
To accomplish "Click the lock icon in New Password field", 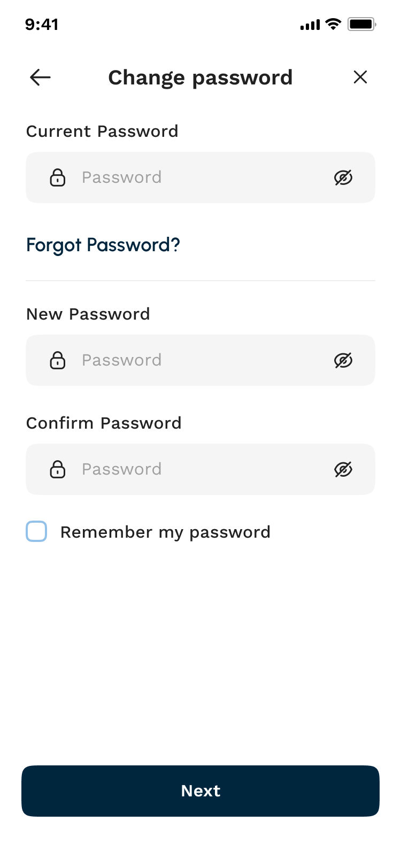I will pos(58,360).
